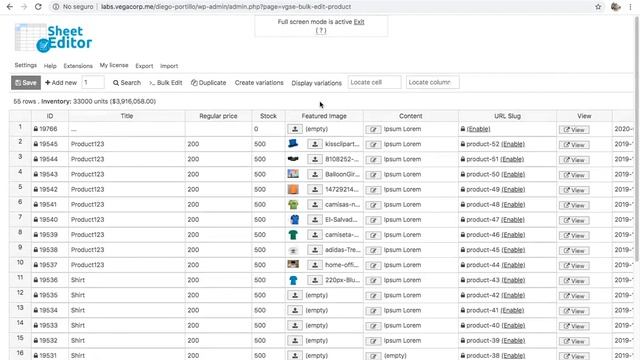Focus the number of rows field
640x360 pixels.
coord(93,82)
